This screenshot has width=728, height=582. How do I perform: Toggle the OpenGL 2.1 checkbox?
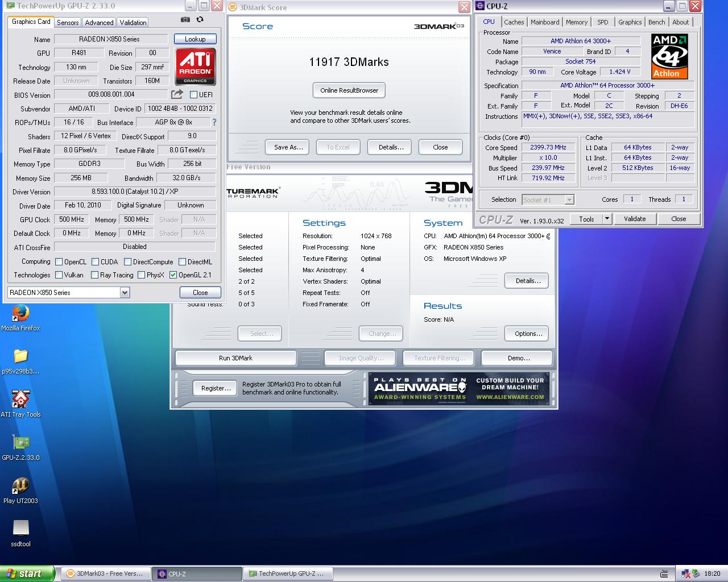point(173,275)
